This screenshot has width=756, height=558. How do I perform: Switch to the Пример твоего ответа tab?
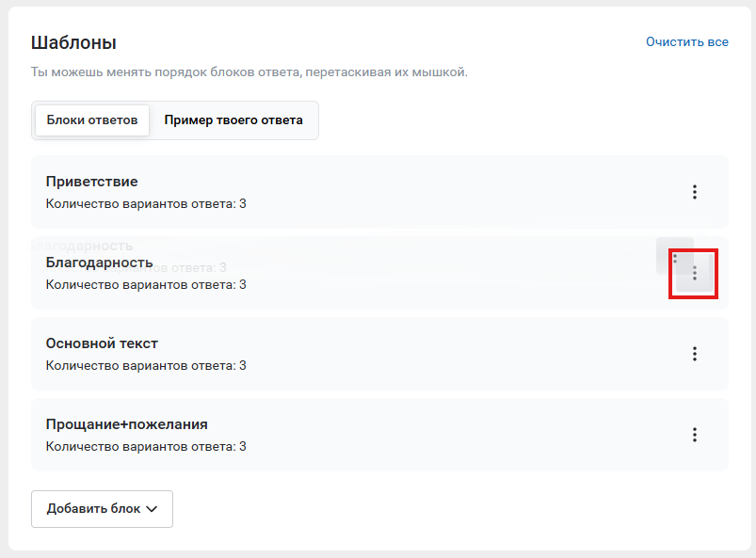[x=233, y=120]
